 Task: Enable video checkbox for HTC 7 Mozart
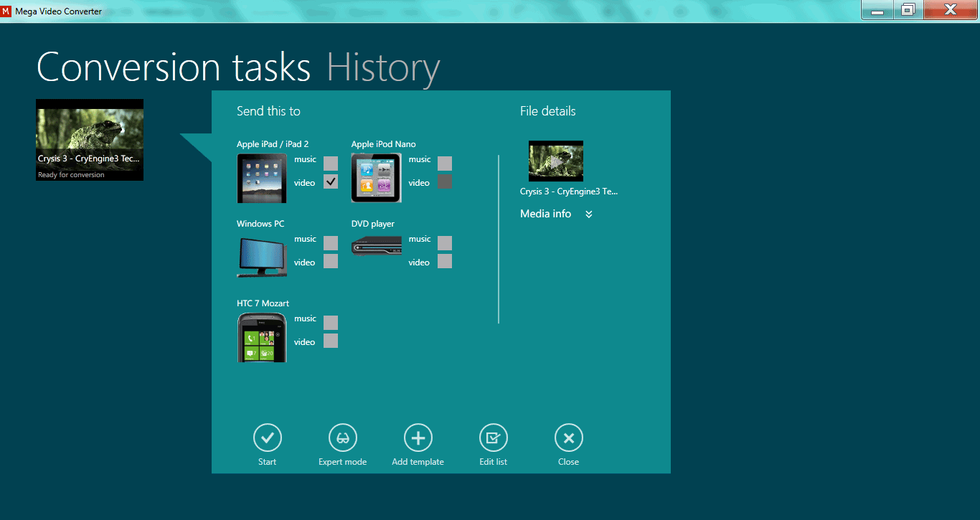331,341
